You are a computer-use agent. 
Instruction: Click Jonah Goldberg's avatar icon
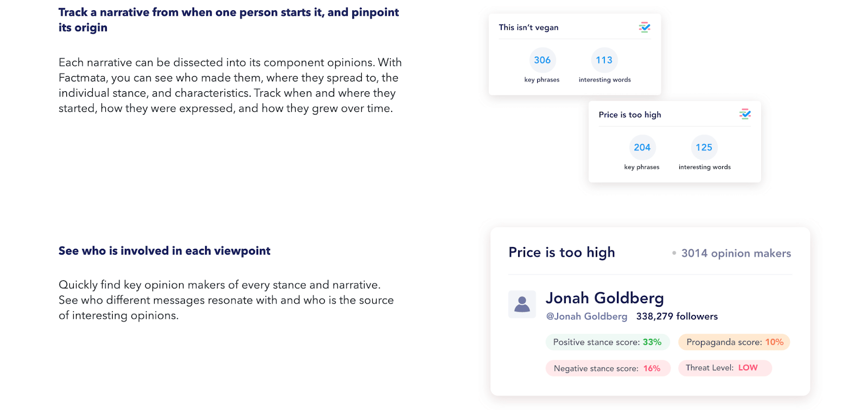[x=522, y=304]
